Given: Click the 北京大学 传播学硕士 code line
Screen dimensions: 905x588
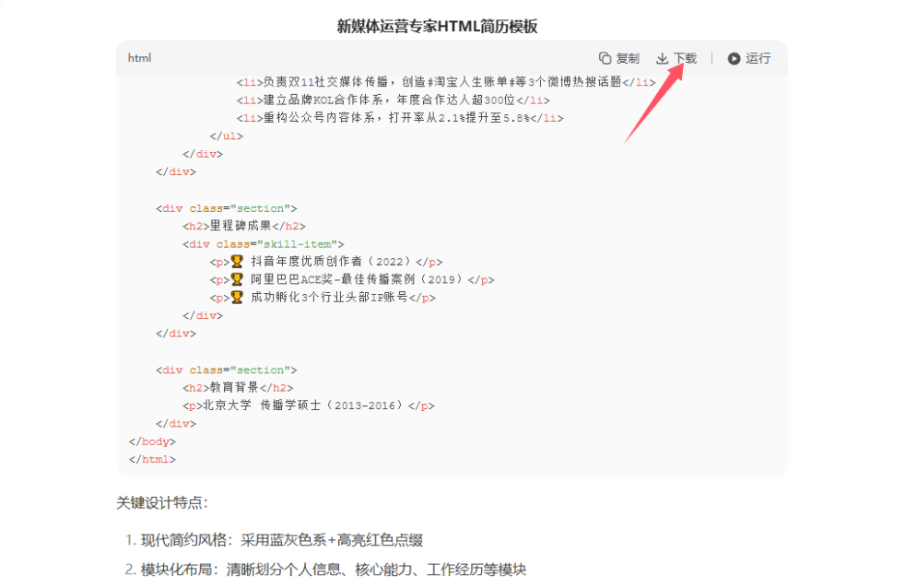Looking at the screenshot, I should click(x=308, y=406).
